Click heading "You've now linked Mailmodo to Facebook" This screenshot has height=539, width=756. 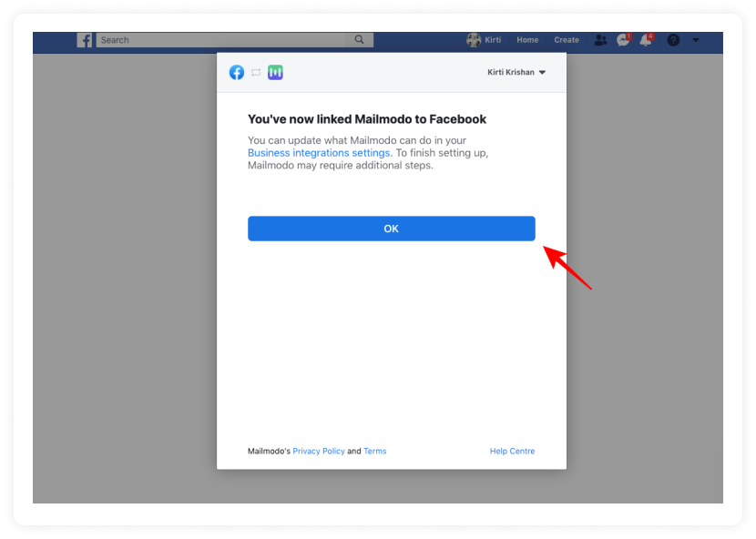tap(367, 119)
